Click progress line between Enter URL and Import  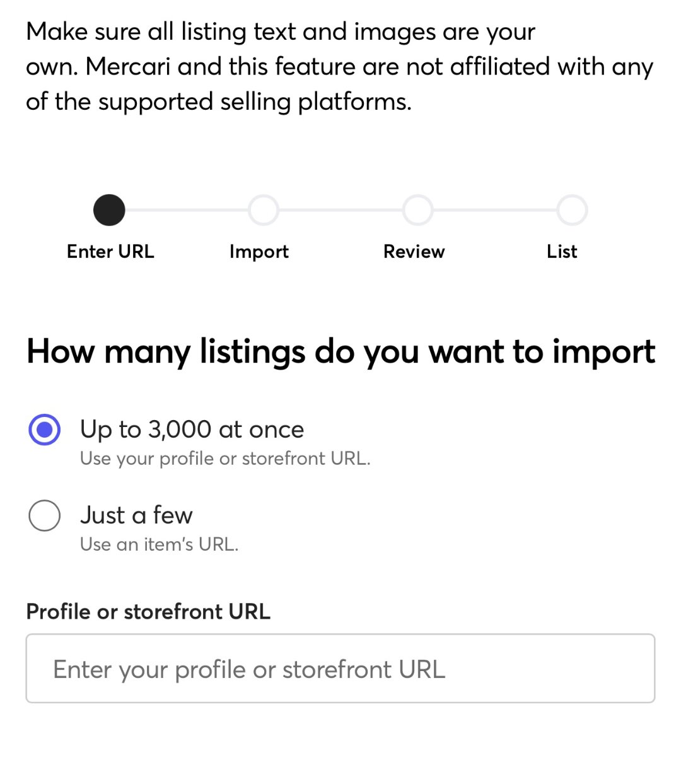pyautogui.click(x=187, y=210)
